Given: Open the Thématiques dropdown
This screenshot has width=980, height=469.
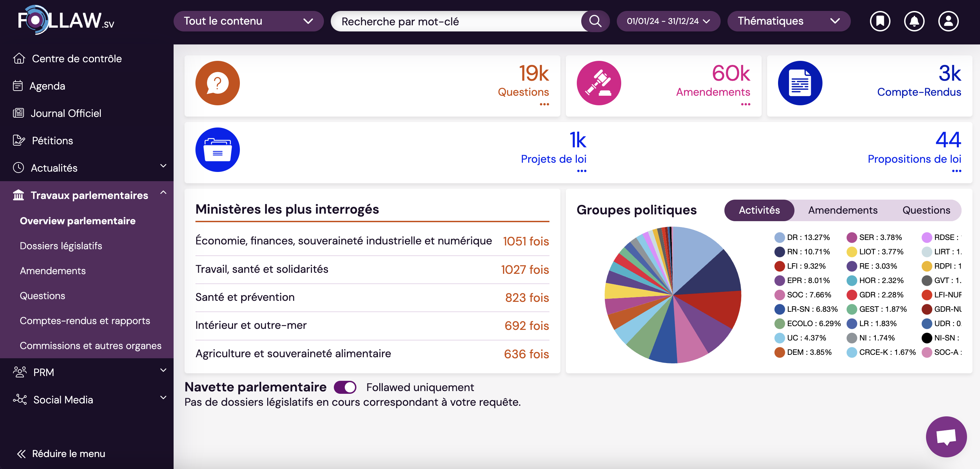Looking at the screenshot, I should coord(788,21).
